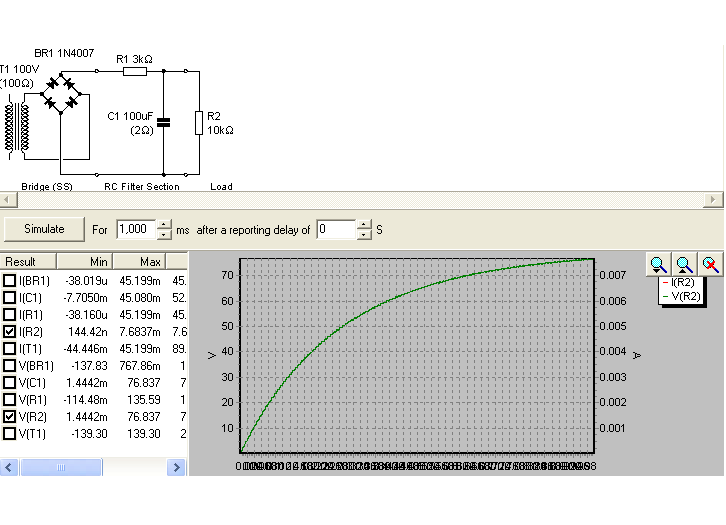726x525 pixels.
Task: Select the bridge rectifier BR1 symbol
Action: tap(61, 94)
